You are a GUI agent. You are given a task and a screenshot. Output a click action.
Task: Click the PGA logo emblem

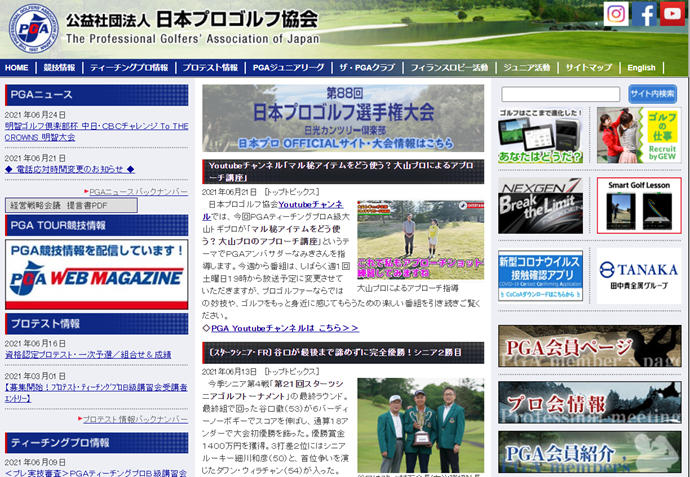pos(33,29)
